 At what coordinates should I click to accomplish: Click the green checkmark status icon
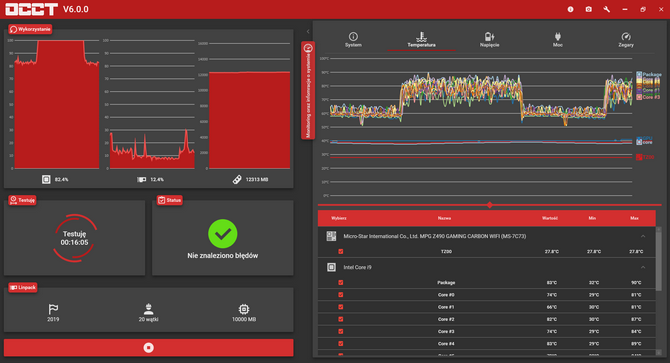[223, 234]
